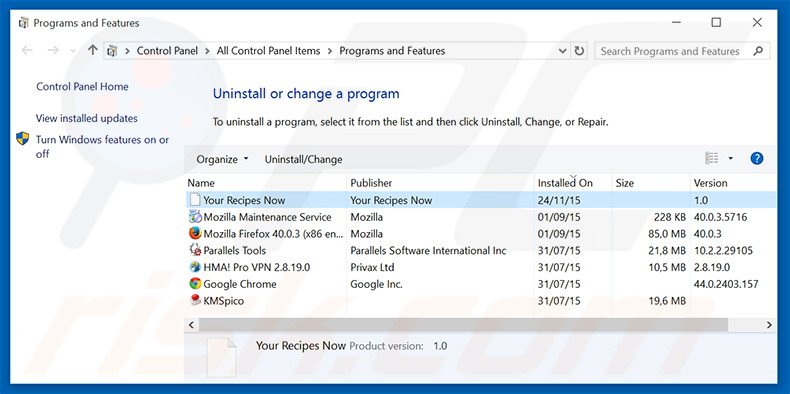This screenshot has width=790, height=394.
Task: Click the Google Chrome icon
Action: (x=195, y=284)
